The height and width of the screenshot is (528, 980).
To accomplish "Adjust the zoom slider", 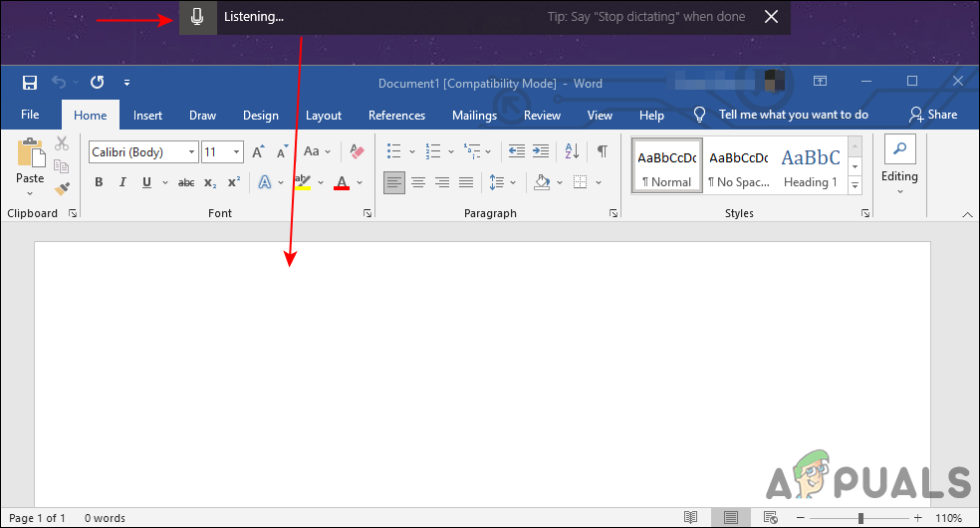I will click(860, 518).
